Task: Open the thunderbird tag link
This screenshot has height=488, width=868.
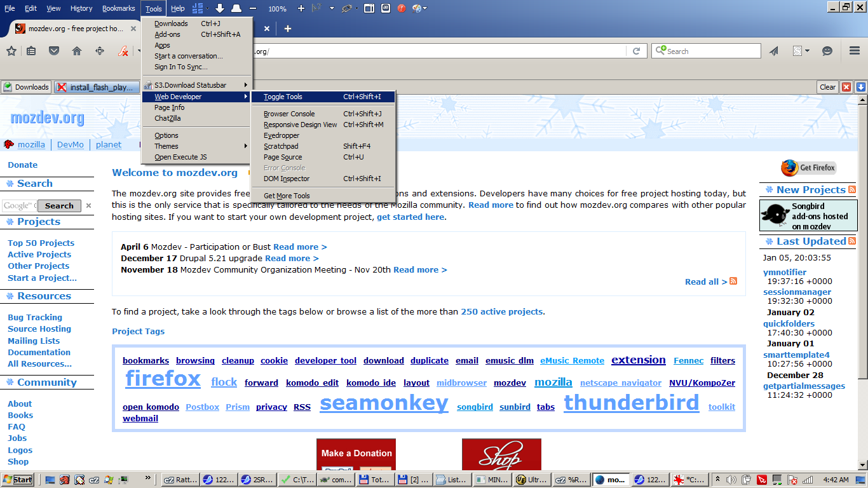Action: [x=632, y=402]
